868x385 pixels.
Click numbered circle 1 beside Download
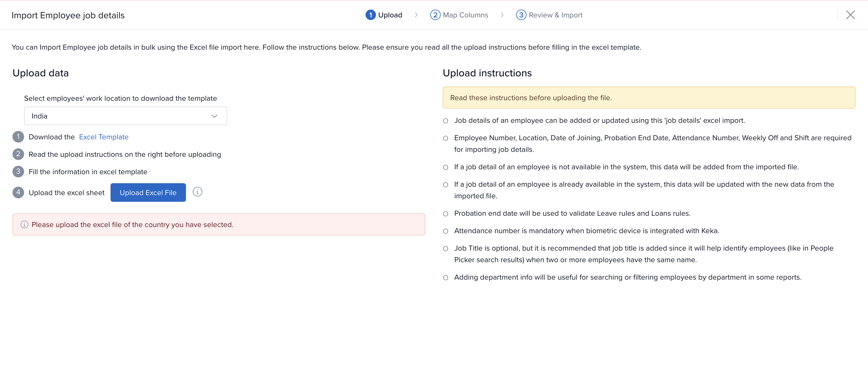(18, 137)
